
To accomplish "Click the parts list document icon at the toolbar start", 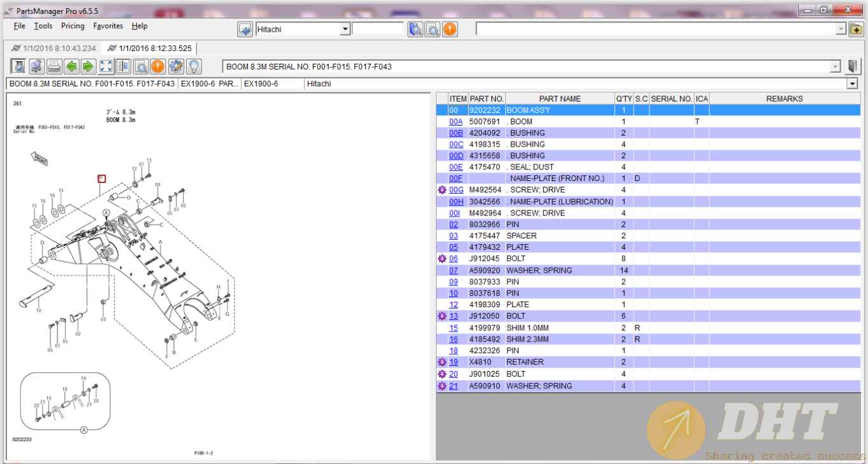I will pyautogui.click(x=18, y=66).
